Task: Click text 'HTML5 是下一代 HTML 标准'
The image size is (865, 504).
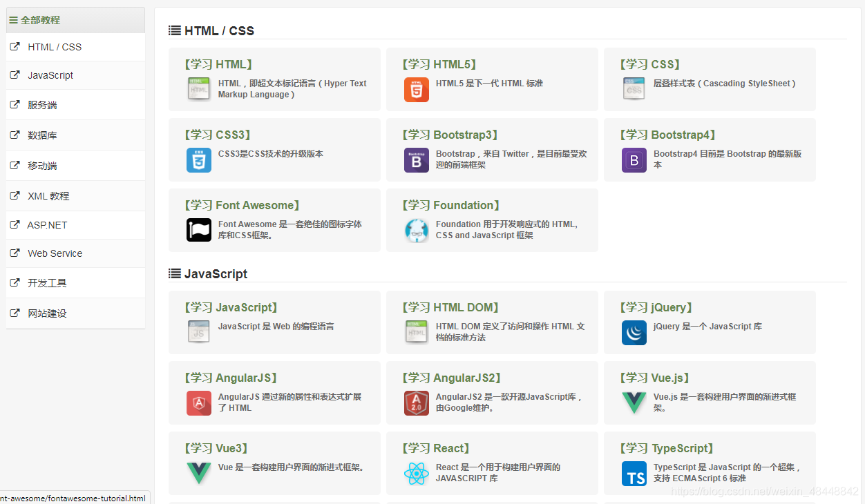Action: point(489,83)
